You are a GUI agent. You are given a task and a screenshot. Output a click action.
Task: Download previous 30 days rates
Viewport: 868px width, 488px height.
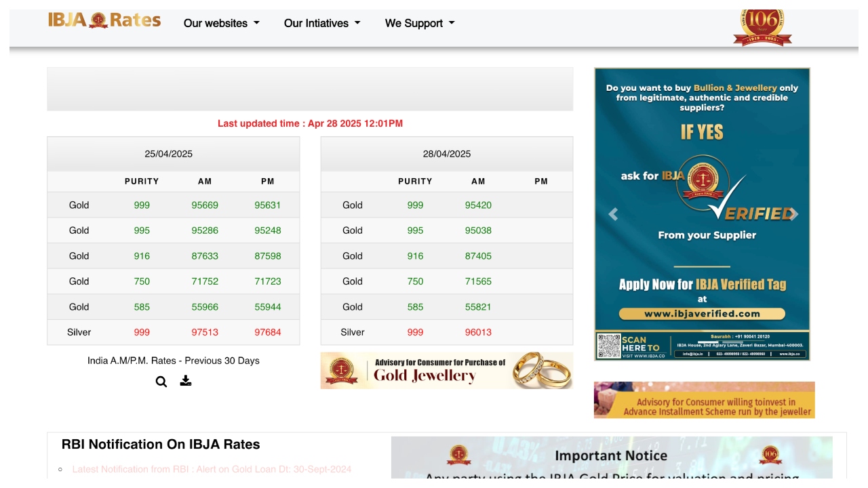click(186, 381)
